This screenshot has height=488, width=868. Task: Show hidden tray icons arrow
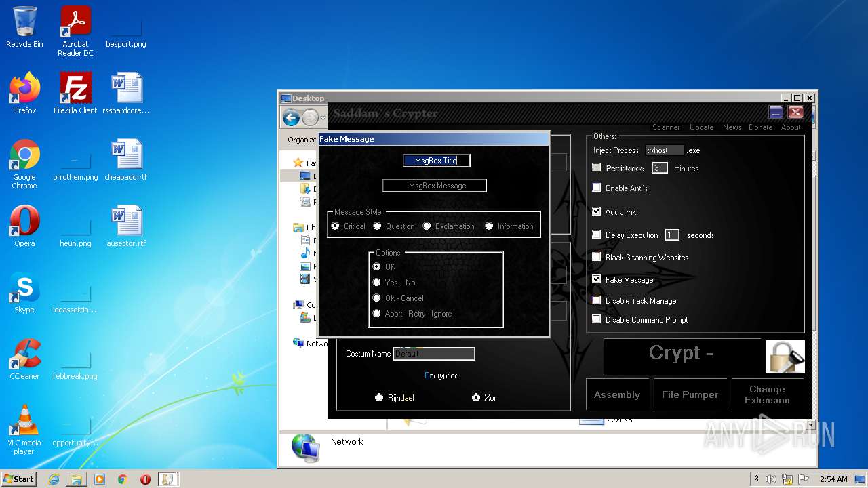click(x=756, y=479)
